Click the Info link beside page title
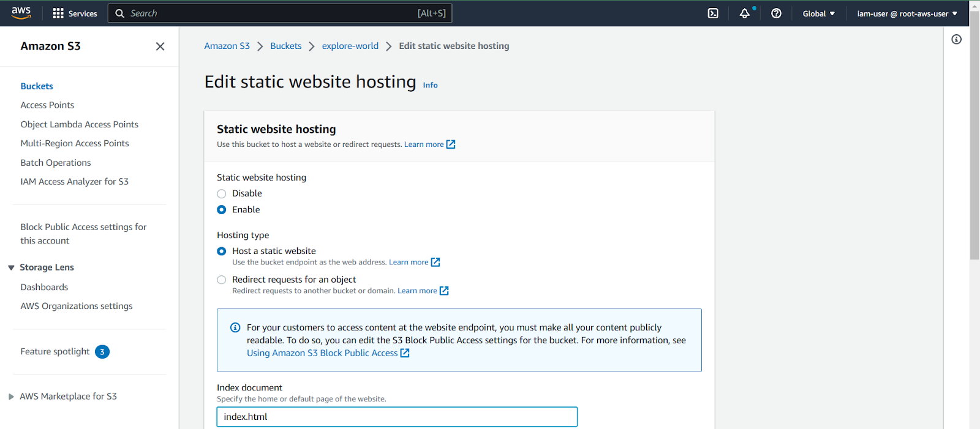Image resolution: width=980 pixels, height=429 pixels. 430,85
